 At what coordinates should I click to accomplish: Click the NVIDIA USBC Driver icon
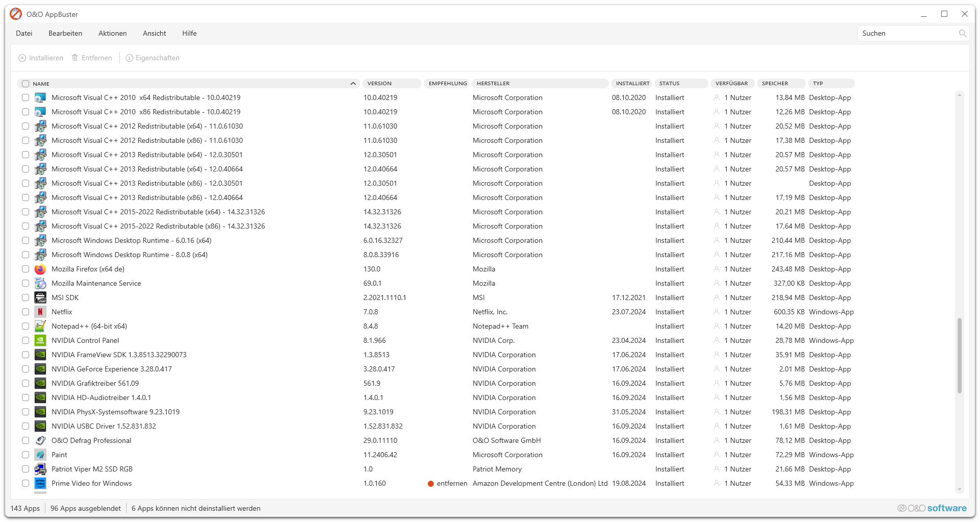pyautogui.click(x=40, y=426)
